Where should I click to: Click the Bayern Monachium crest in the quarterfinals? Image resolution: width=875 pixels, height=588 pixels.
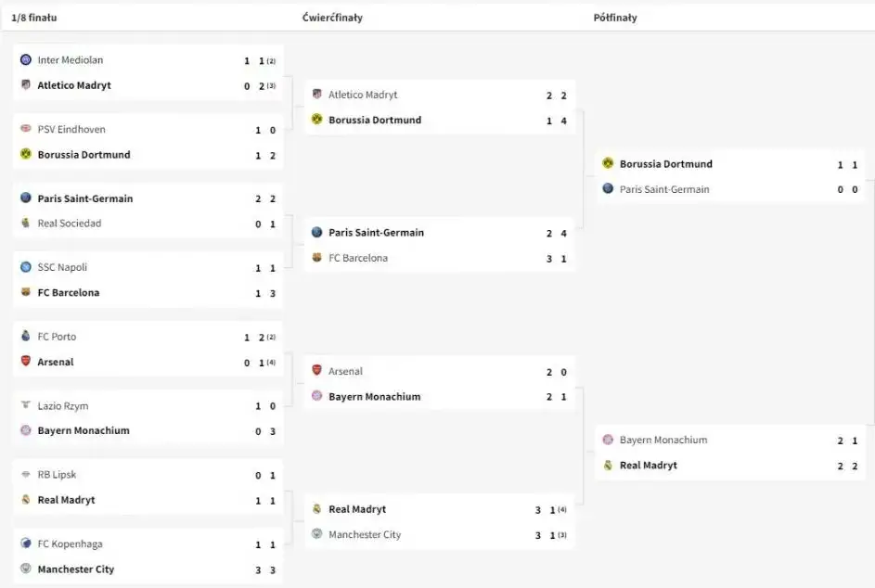click(x=318, y=396)
